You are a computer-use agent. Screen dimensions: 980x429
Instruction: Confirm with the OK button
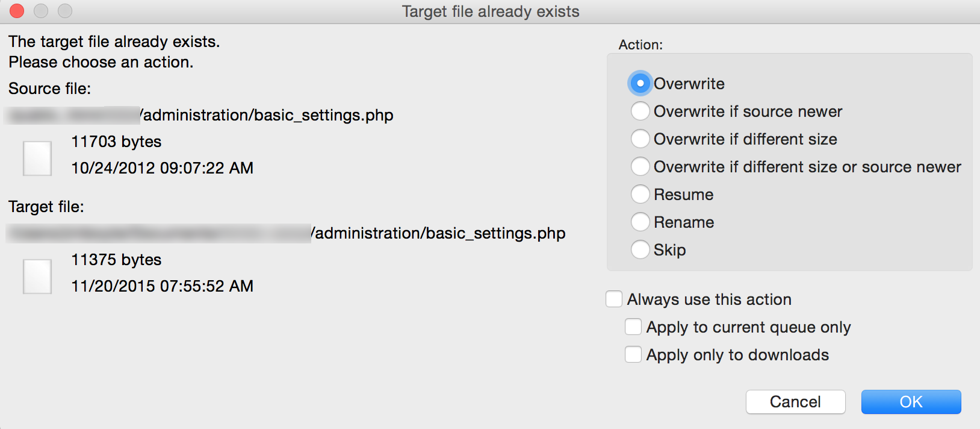point(911,402)
